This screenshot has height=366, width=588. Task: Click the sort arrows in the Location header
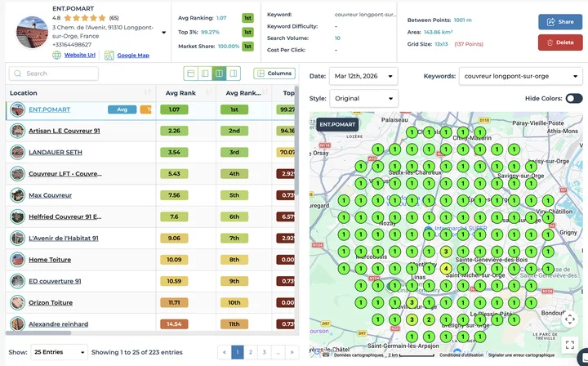tap(147, 92)
